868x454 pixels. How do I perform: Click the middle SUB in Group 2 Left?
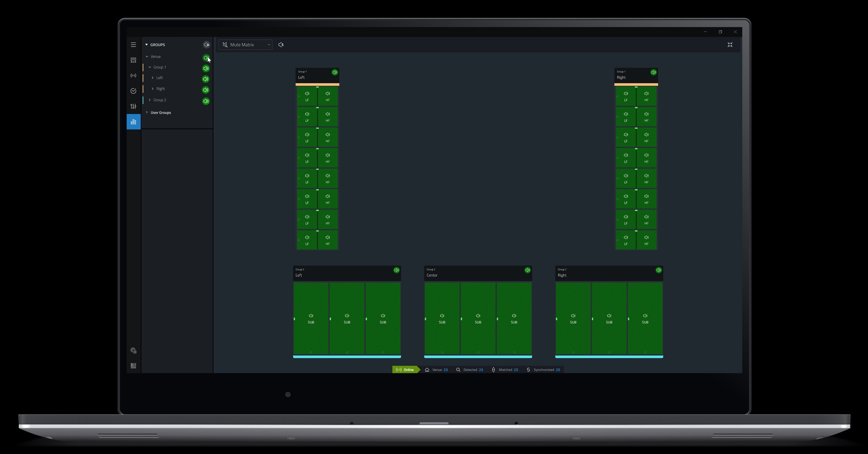tap(347, 318)
